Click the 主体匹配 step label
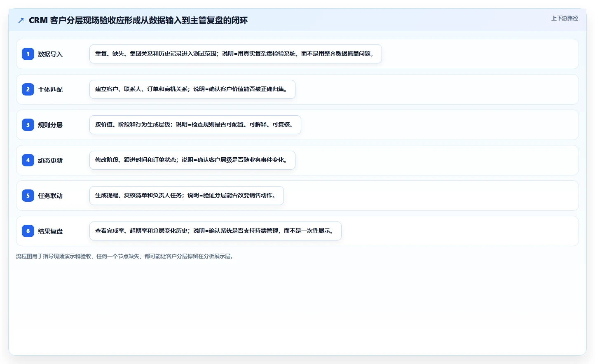Image resolution: width=595 pixels, height=364 pixels. pyautogui.click(x=50, y=89)
